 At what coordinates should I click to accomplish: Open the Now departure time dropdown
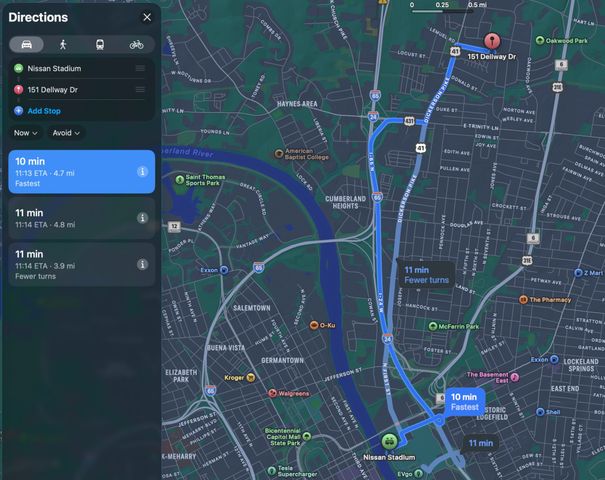pyautogui.click(x=25, y=132)
